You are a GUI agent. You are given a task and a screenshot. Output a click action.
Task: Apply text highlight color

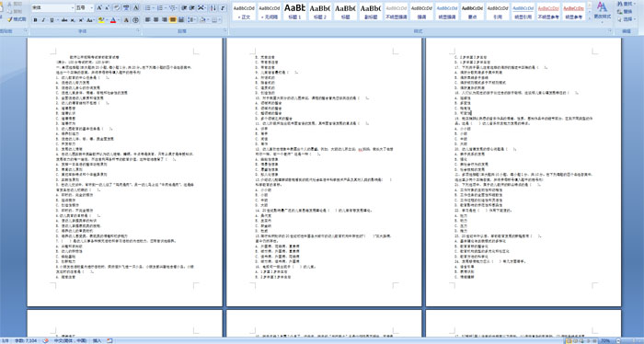coord(101,20)
